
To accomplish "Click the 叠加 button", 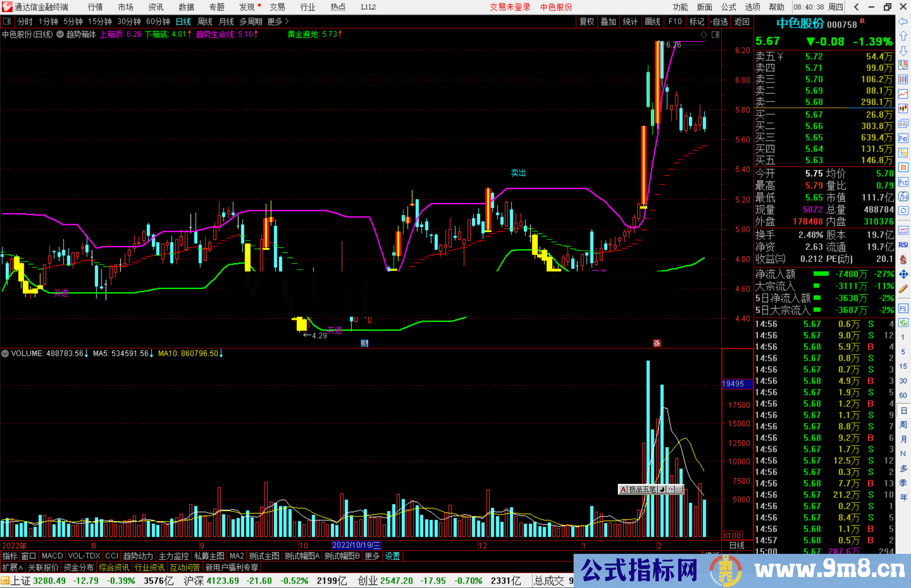I will (x=608, y=21).
